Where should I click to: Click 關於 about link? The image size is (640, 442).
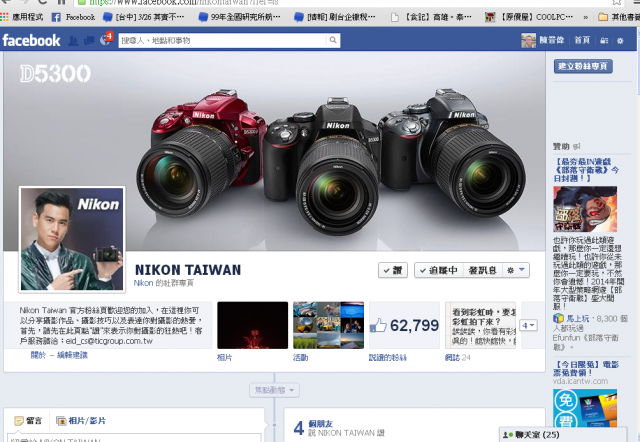38,355
